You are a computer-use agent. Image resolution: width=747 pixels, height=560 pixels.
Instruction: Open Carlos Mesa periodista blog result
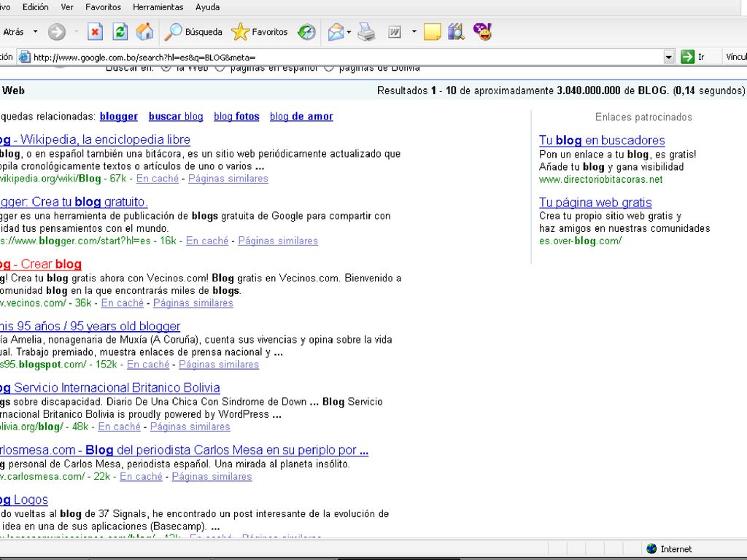click(185, 450)
